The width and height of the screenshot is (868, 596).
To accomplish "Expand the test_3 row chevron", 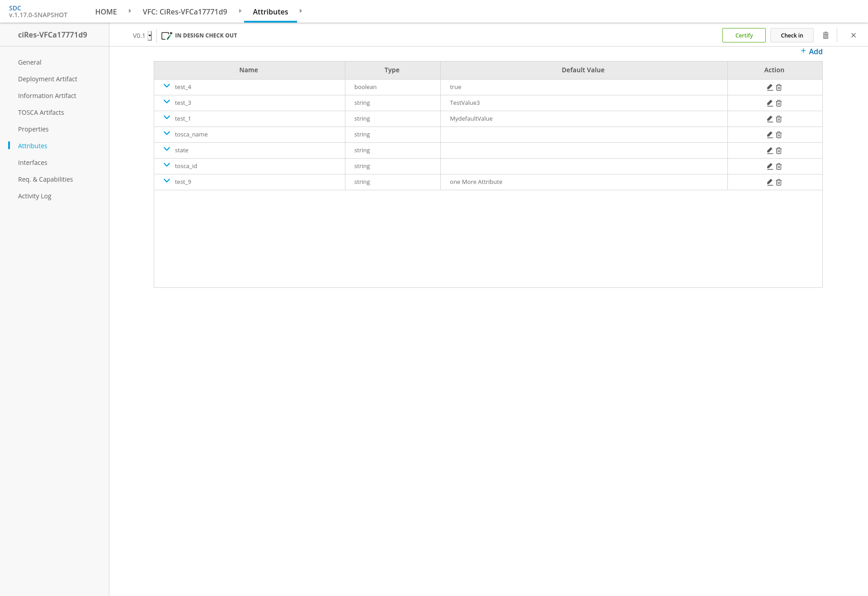I will pyautogui.click(x=167, y=102).
